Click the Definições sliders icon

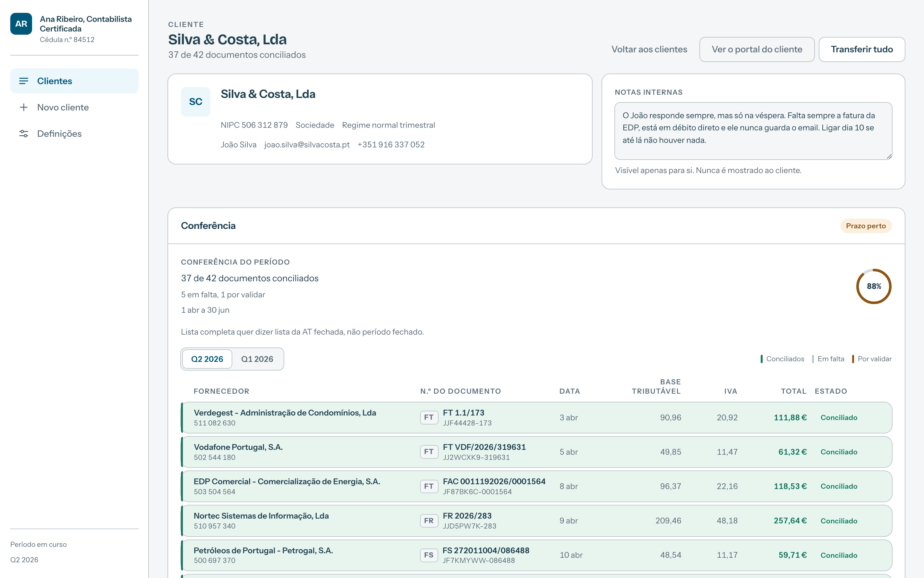pyautogui.click(x=24, y=134)
